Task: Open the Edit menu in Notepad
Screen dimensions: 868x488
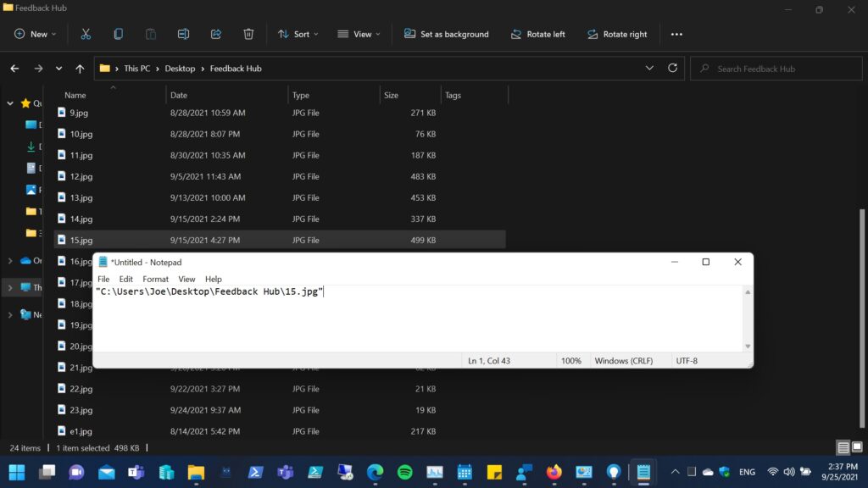Action: coord(125,279)
